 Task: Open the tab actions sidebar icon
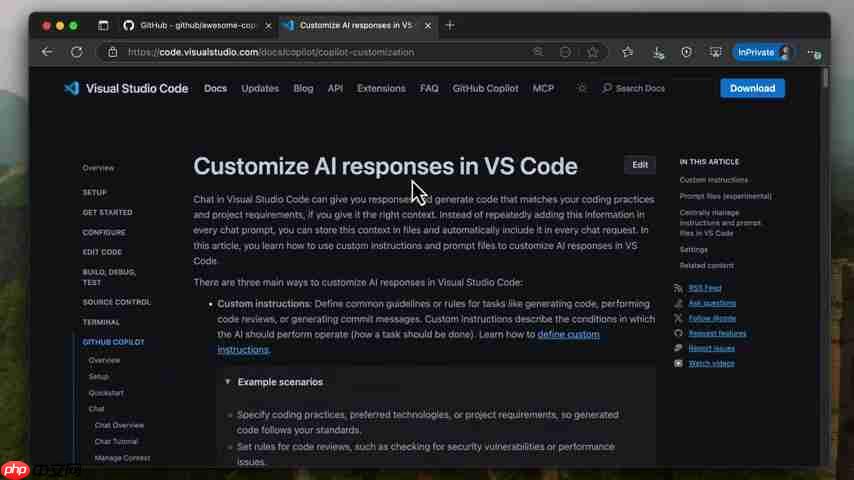tap(103, 26)
